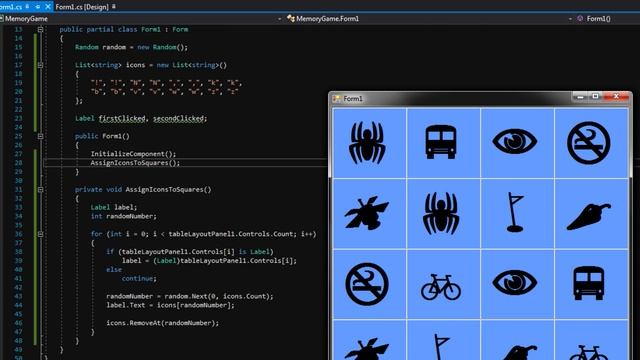
Task: Click line number 28 in the gutter
Action: click(18, 163)
